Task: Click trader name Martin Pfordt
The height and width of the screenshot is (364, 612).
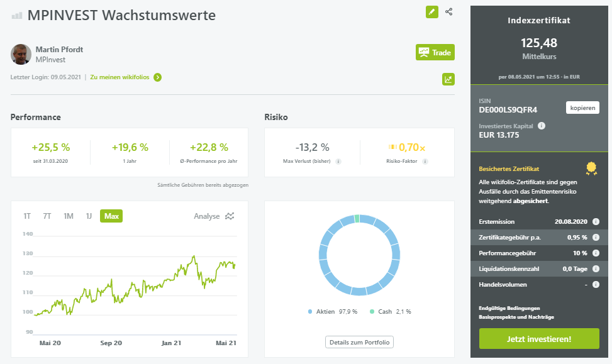Action: 59,50
